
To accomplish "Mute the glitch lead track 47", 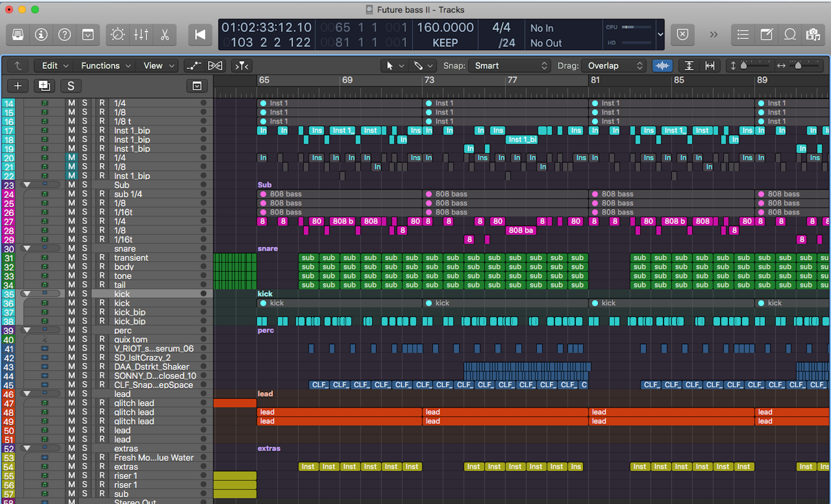I will click(x=71, y=403).
